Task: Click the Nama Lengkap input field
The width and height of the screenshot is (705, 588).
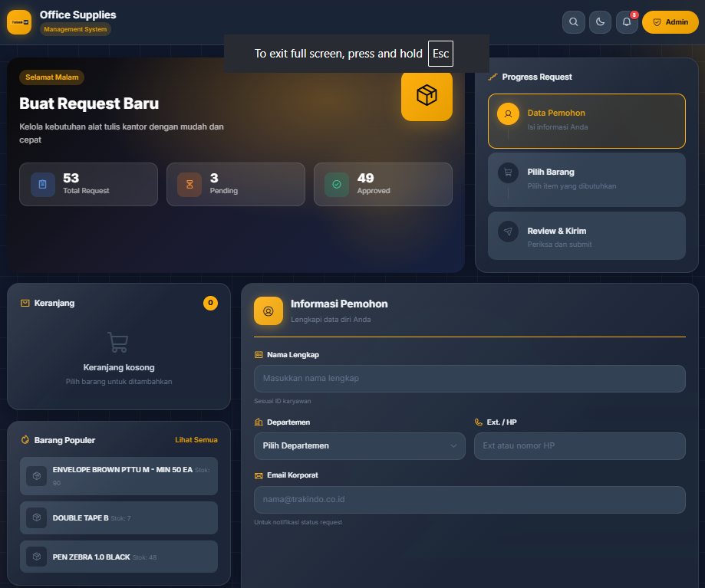Action: [x=469, y=379]
